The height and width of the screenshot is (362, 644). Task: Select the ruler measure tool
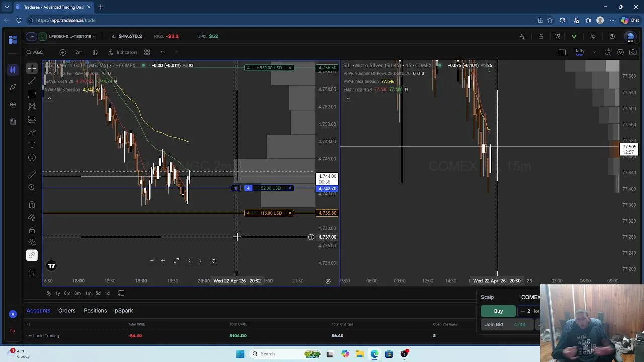tap(32, 174)
